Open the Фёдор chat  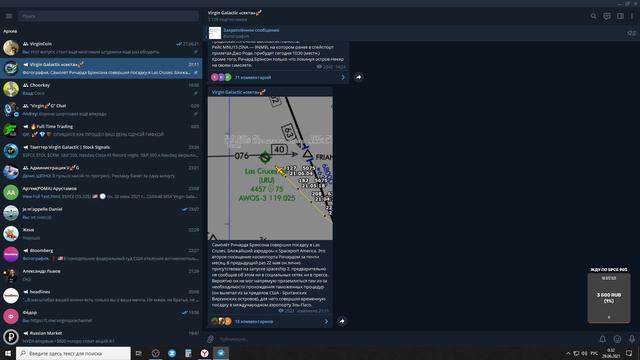click(101, 316)
